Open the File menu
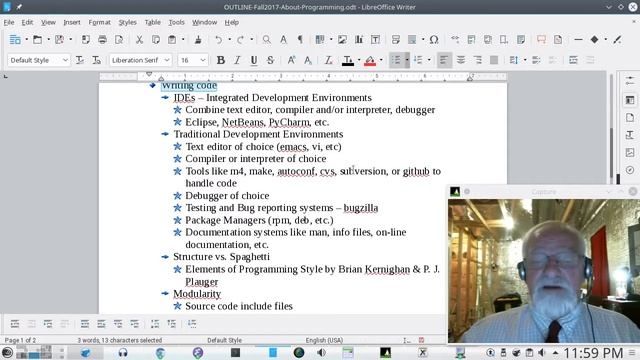This screenshot has width=640, height=360. [9, 22]
